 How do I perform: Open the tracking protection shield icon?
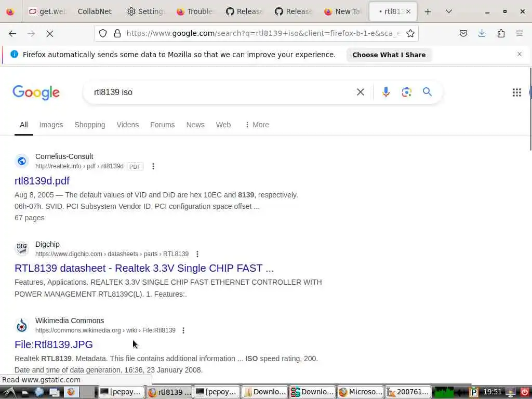point(103,33)
